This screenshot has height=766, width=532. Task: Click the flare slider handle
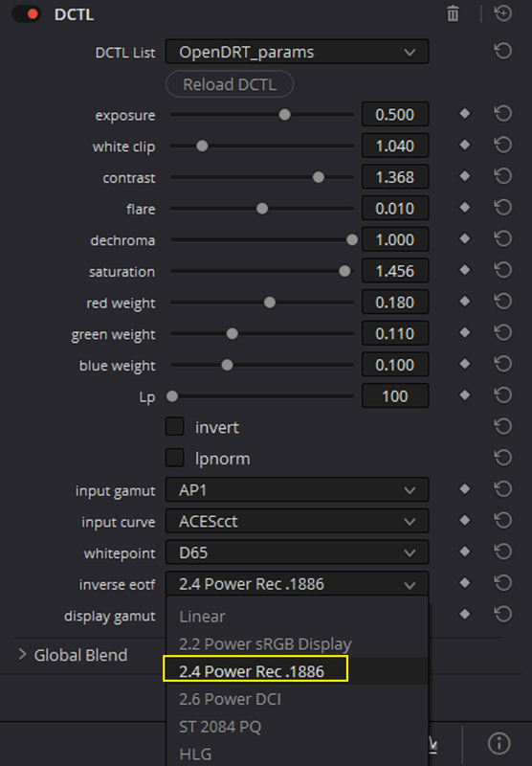tap(262, 209)
